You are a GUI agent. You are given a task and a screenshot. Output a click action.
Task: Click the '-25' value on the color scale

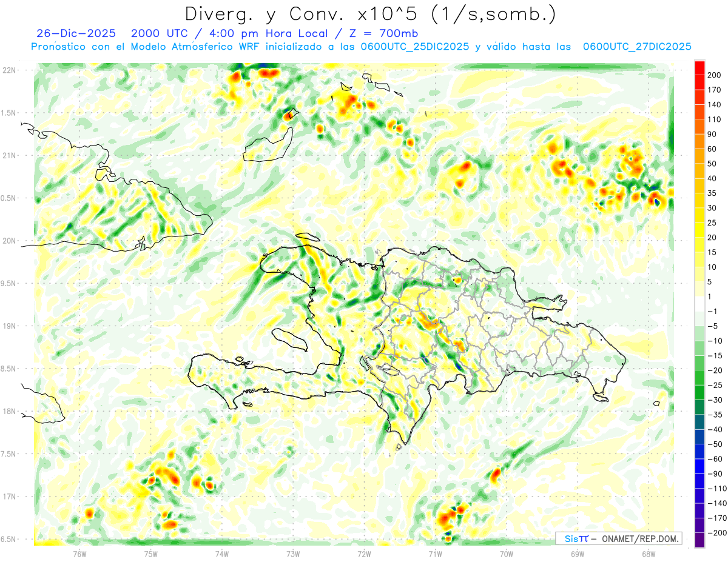[714, 385]
